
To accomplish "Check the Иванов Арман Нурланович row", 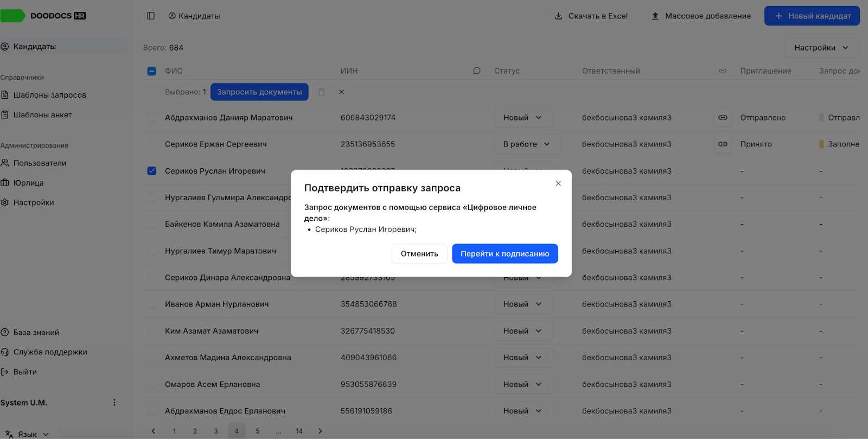I will tap(152, 304).
